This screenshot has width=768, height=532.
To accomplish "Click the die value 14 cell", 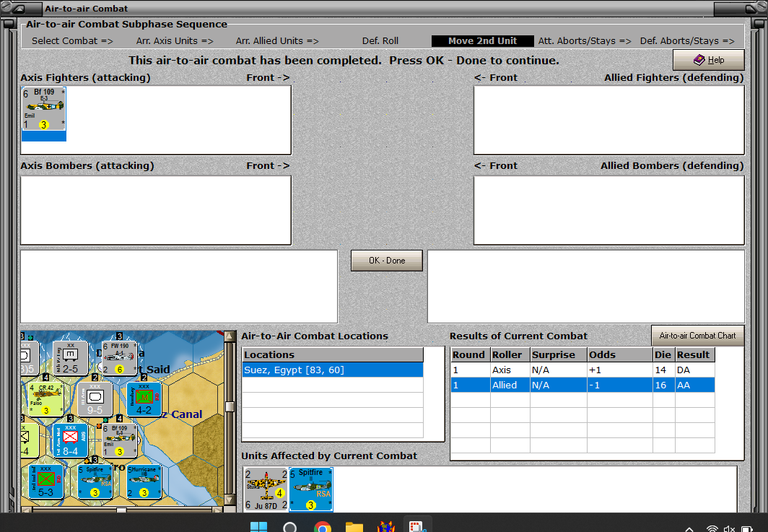I will pos(663,370).
